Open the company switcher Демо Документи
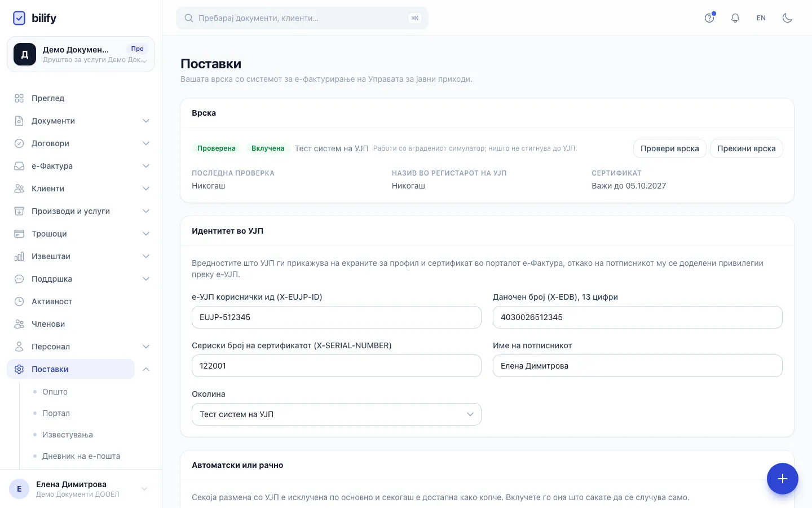 [81, 54]
